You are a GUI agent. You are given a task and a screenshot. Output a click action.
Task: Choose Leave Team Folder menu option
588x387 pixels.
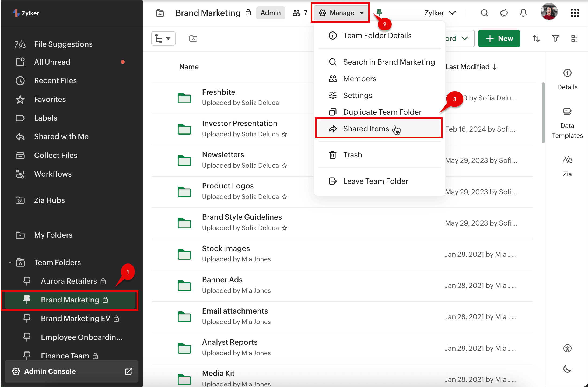coord(375,181)
